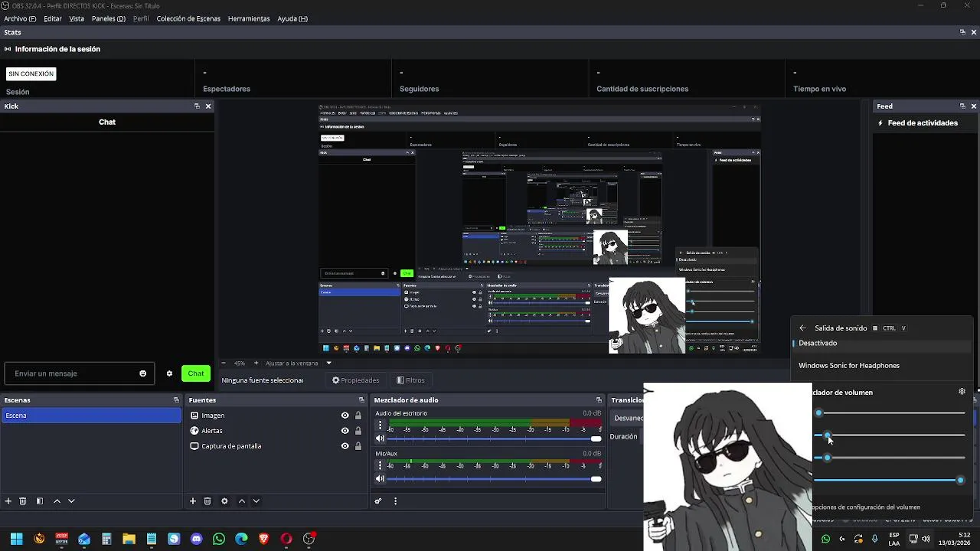Open the Ayuda menu

292,18
